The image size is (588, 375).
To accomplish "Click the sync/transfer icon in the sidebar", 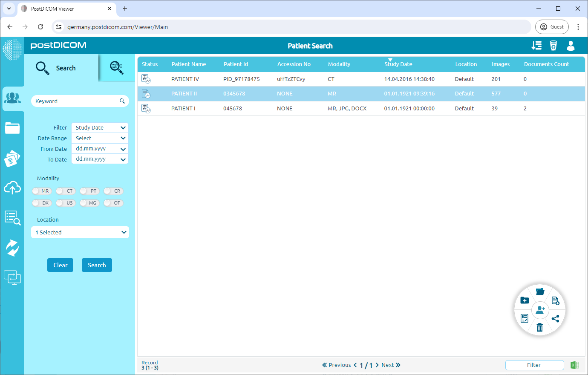I will tap(13, 248).
